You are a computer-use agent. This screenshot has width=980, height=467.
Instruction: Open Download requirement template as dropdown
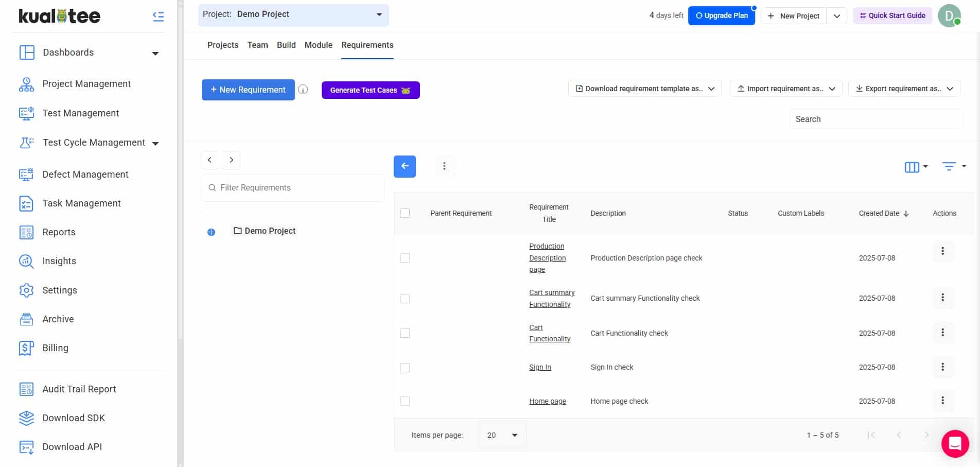point(645,89)
